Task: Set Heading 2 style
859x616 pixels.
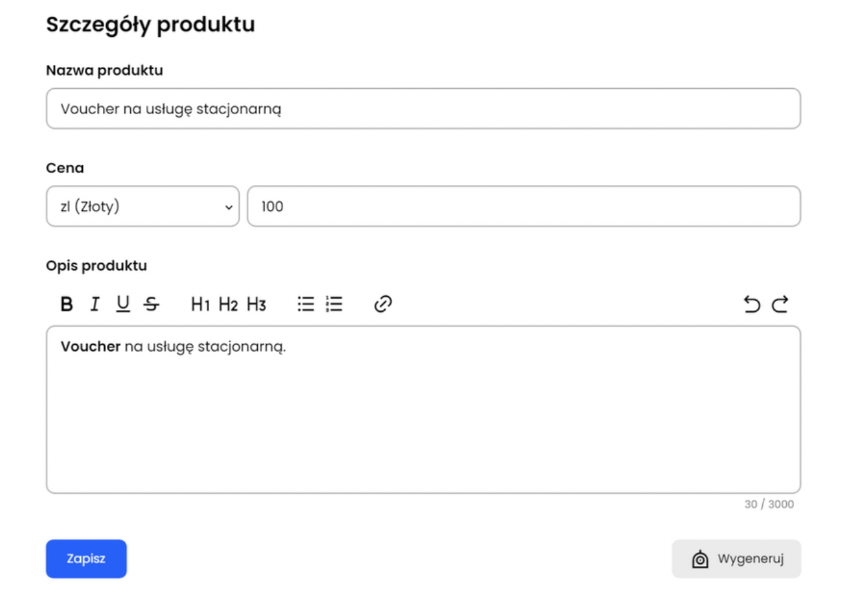Action: coord(228,305)
